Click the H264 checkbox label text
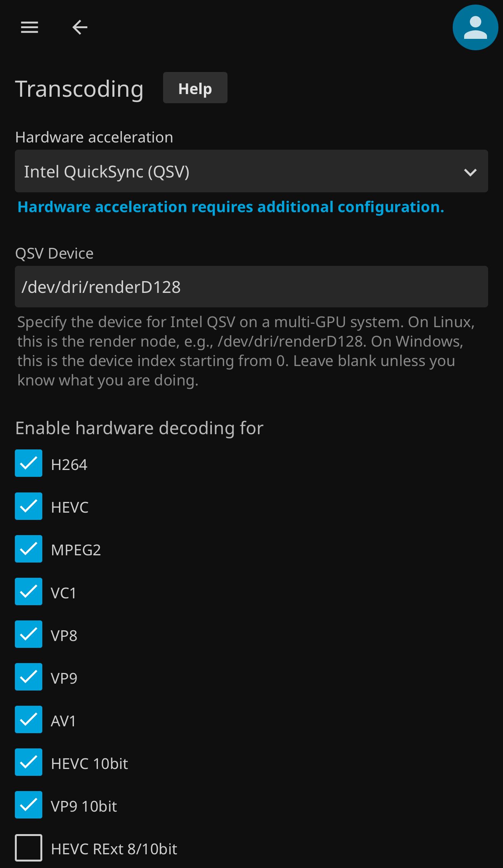503x868 pixels. click(69, 465)
